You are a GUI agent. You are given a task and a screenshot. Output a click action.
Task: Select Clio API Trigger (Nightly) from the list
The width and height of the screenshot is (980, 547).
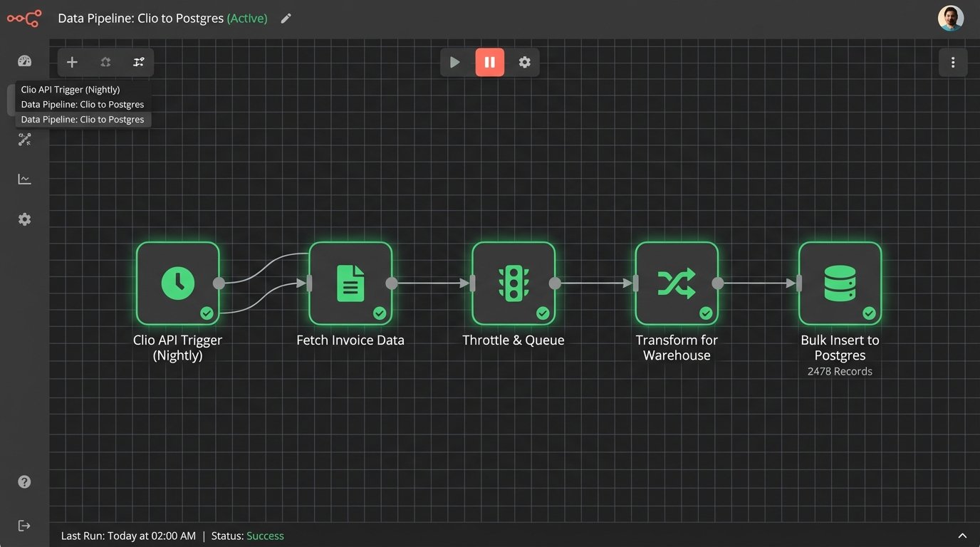(69, 89)
